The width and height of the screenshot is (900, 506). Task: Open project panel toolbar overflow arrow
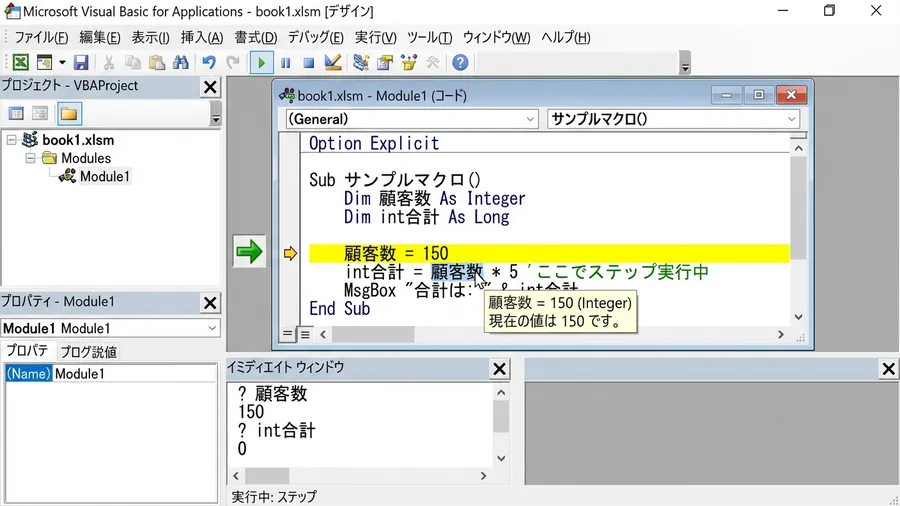[216, 114]
